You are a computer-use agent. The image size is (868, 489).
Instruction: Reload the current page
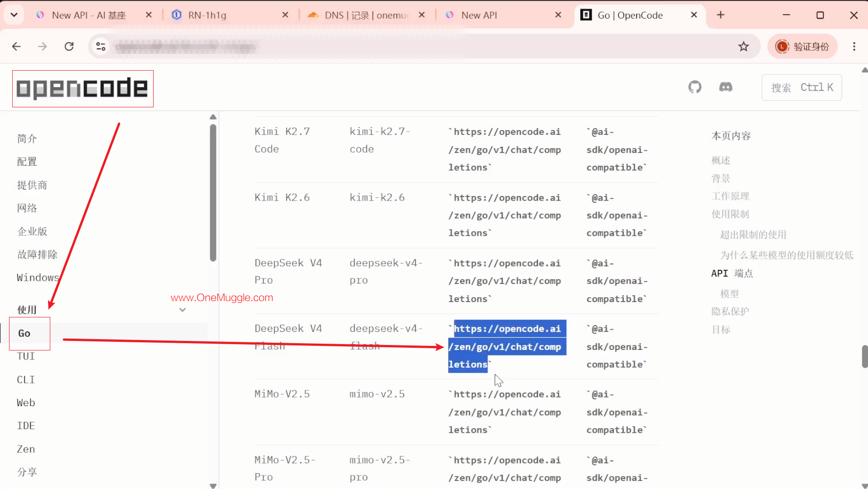69,46
